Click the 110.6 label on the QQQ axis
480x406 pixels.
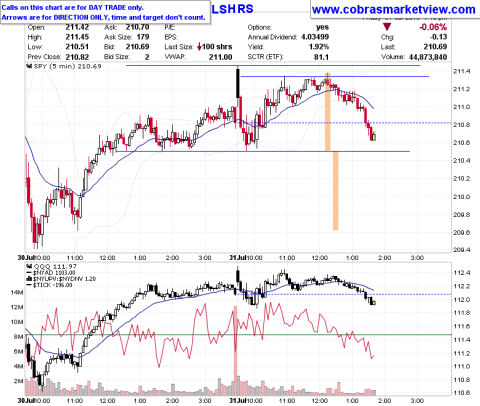[462, 393]
